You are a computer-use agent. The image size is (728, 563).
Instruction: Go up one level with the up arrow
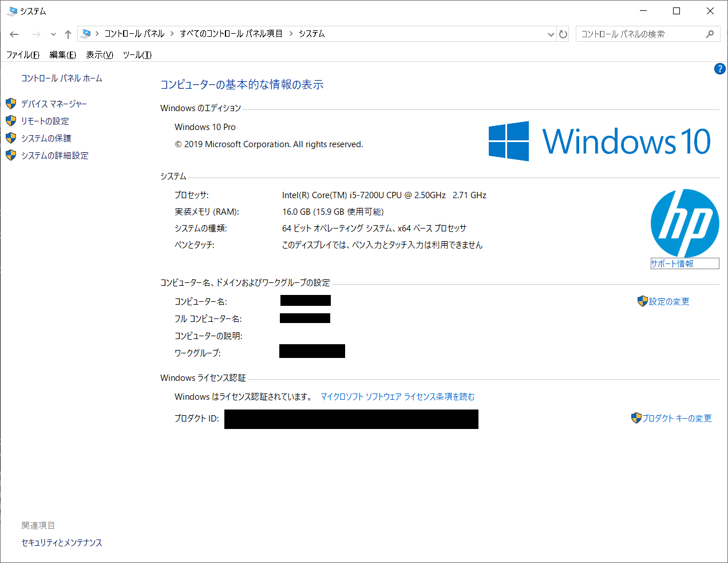tap(68, 34)
